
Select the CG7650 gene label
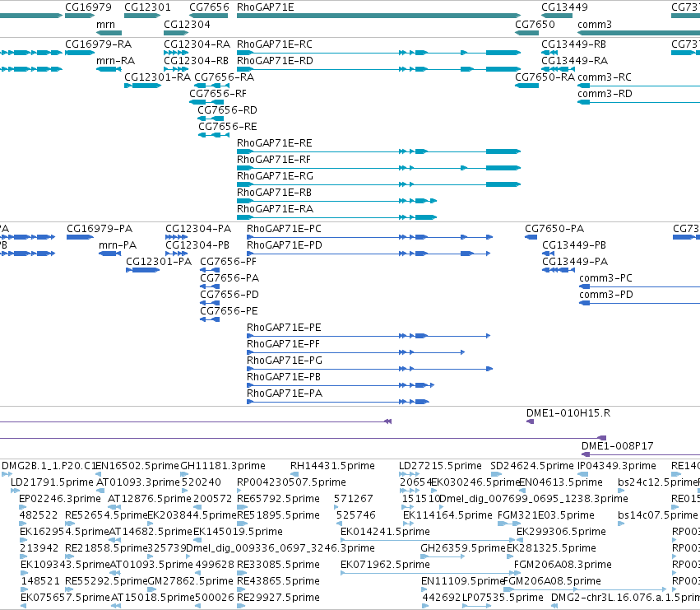535,25
